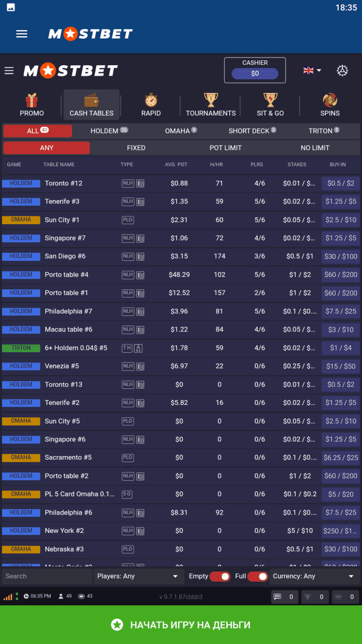Open the Spins icon

point(330,100)
